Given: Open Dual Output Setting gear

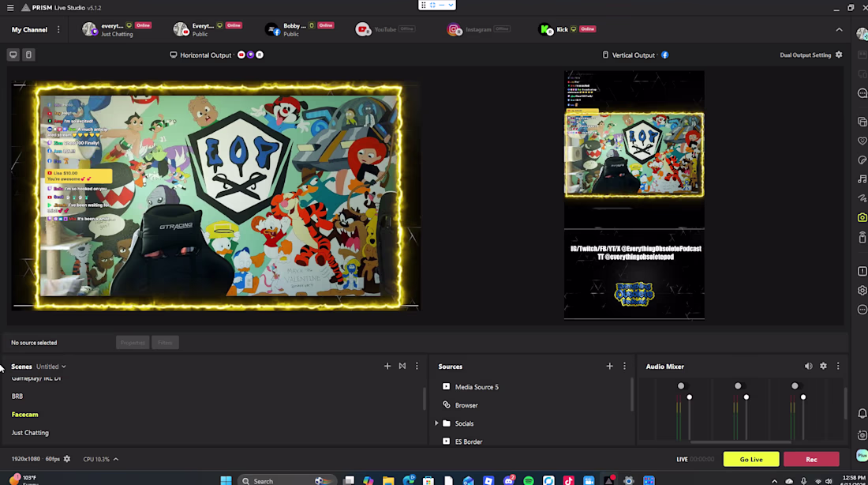Looking at the screenshot, I should pyautogui.click(x=839, y=55).
